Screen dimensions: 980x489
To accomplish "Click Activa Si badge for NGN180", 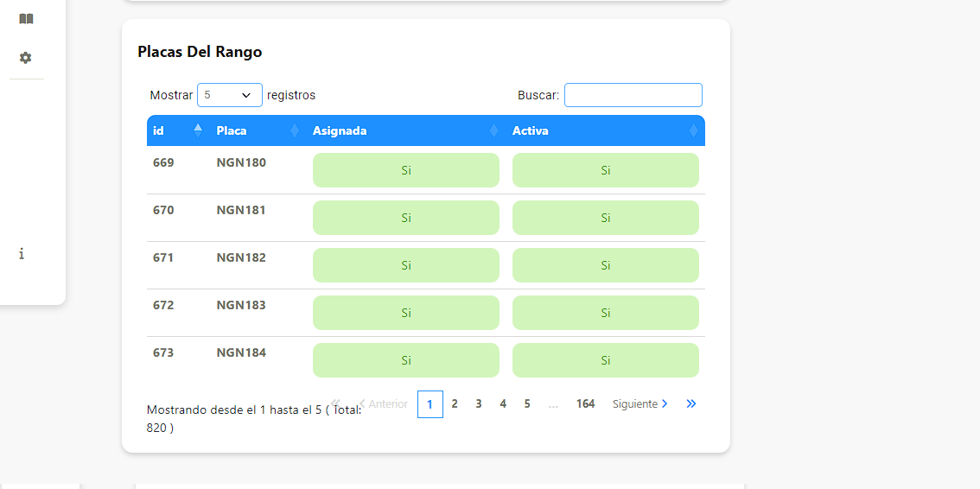I will (605, 170).
